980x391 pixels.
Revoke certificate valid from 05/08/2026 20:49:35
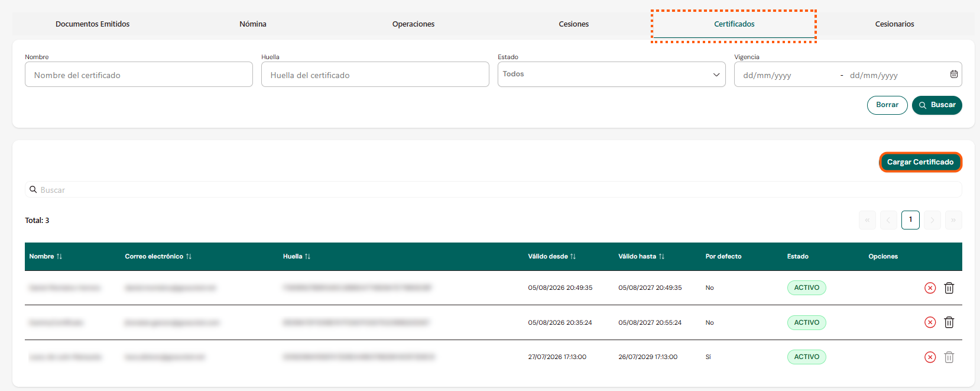coord(930,288)
